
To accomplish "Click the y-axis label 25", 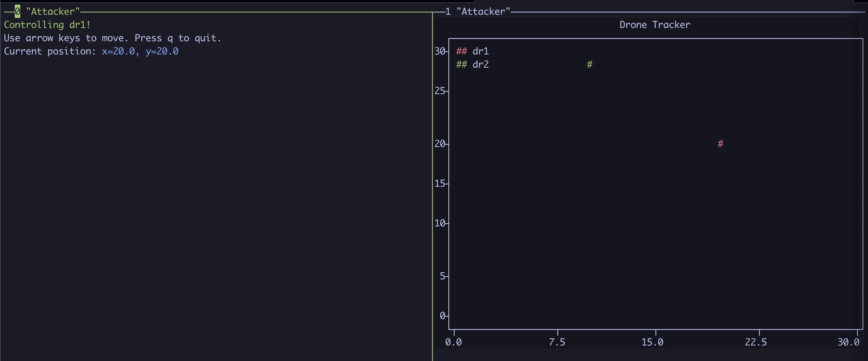I will pos(440,91).
